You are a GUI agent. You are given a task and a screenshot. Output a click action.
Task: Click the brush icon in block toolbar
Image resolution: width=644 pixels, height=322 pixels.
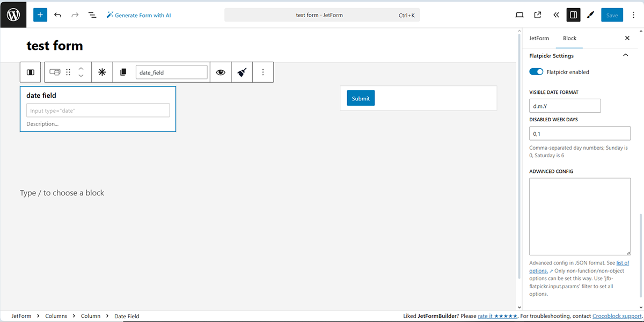coord(241,72)
